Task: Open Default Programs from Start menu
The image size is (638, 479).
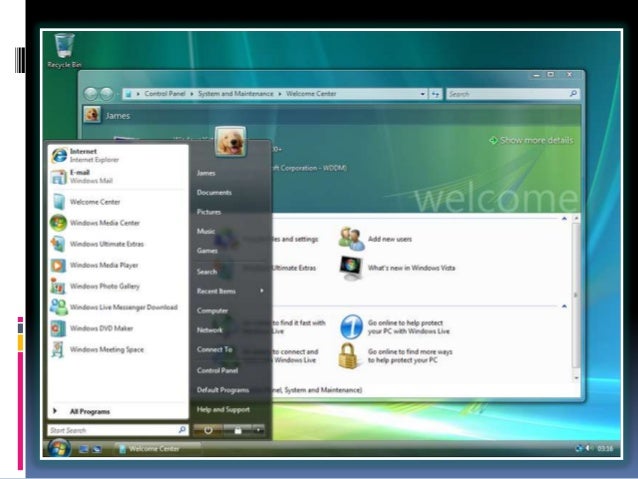Action: click(223, 390)
